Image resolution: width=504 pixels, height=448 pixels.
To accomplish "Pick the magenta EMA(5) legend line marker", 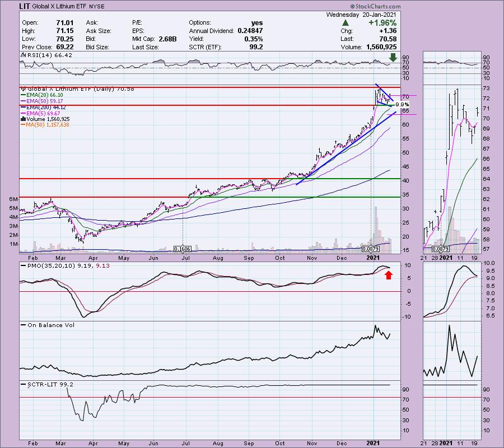I will coord(23,114).
